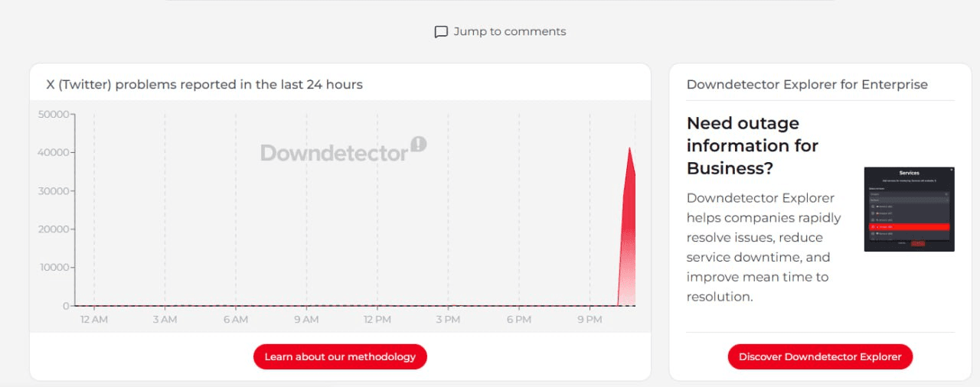Click the 40000 y-axis value label
Screen dimensions: 980x387
click(x=53, y=153)
